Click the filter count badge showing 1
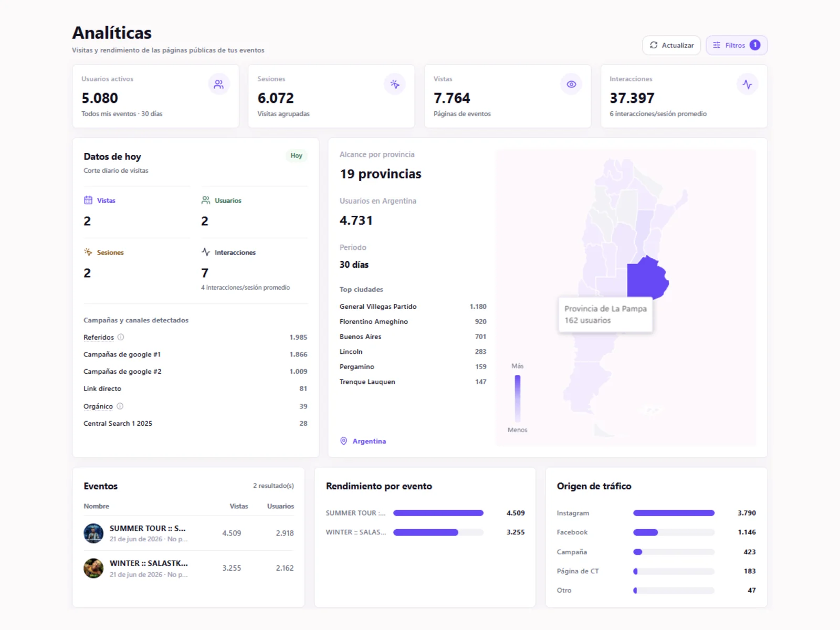 (755, 45)
